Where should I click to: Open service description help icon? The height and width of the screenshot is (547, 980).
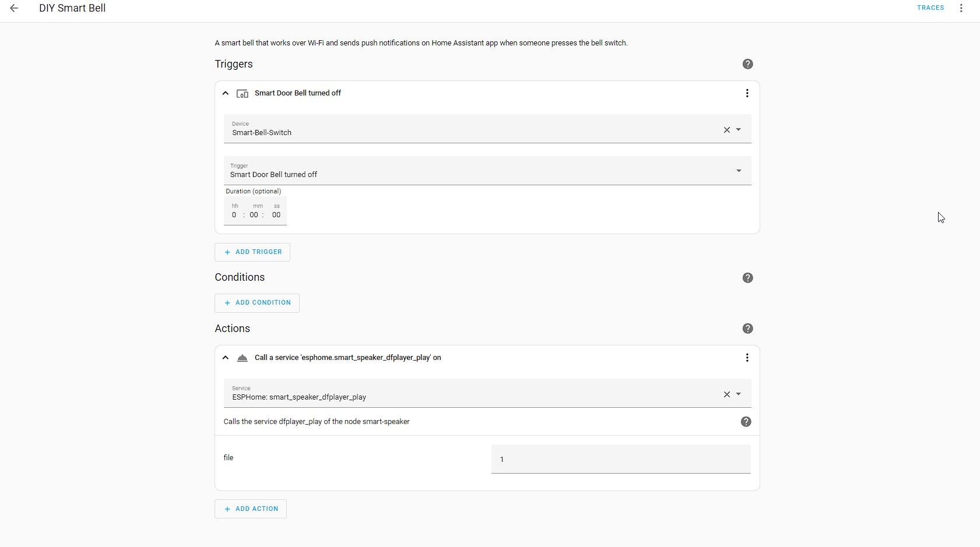746,422
